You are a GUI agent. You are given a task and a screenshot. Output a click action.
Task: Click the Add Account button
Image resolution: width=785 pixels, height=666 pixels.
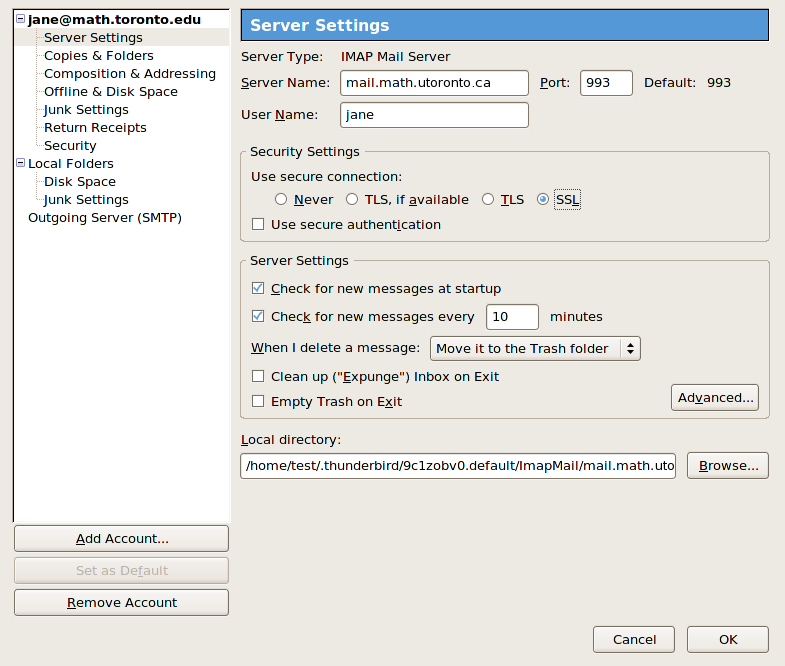click(x=122, y=538)
